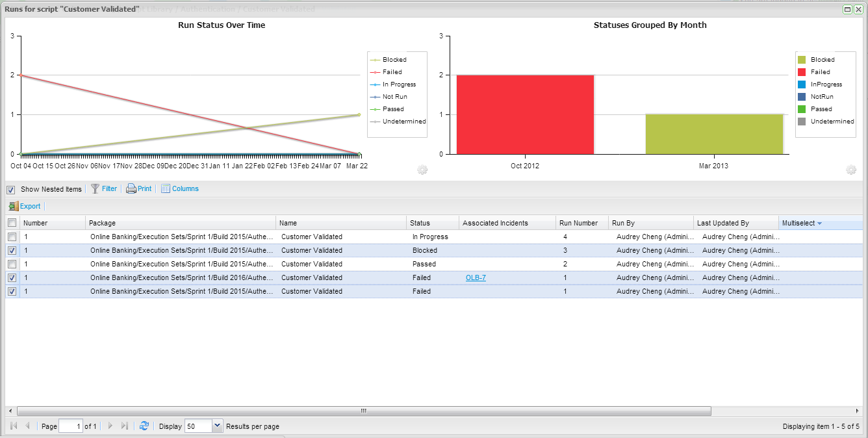This screenshot has height=438, width=868.
Task: Go to the next page arrow
Action: tap(110, 426)
